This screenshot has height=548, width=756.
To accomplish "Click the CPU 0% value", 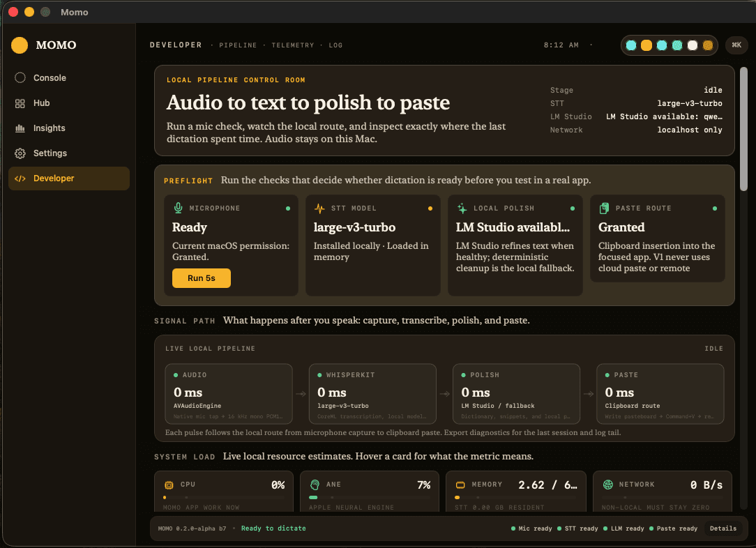I will [278, 485].
